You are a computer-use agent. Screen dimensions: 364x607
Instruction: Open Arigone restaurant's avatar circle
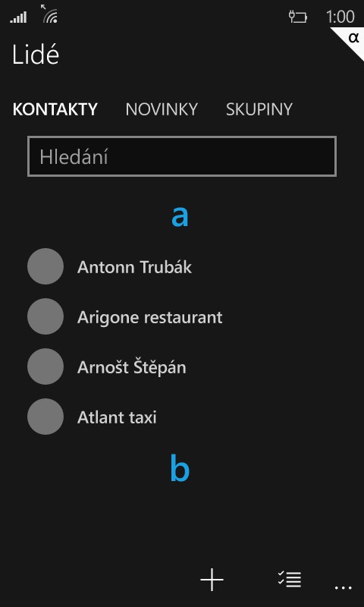tap(45, 316)
